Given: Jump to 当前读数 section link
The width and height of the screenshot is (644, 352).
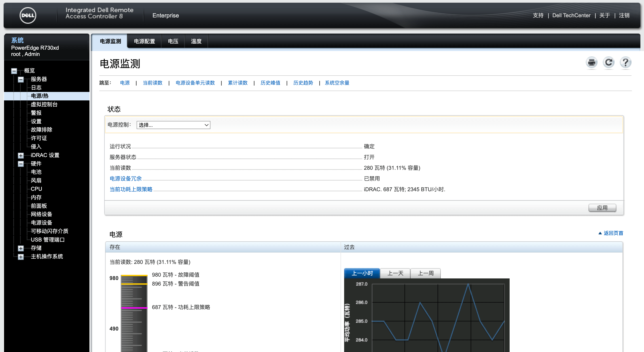Looking at the screenshot, I should [153, 83].
